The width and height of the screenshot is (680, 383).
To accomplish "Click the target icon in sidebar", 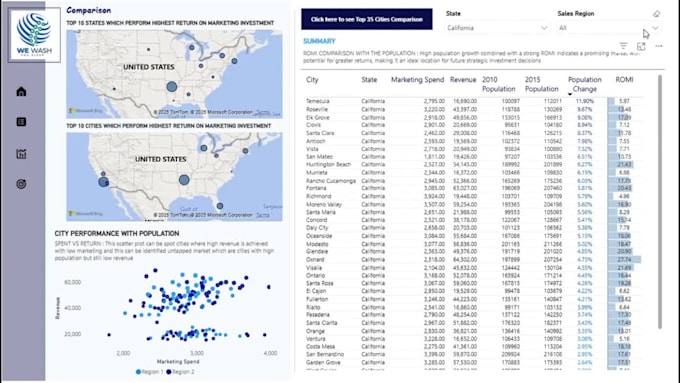I will click(x=21, y=184).
